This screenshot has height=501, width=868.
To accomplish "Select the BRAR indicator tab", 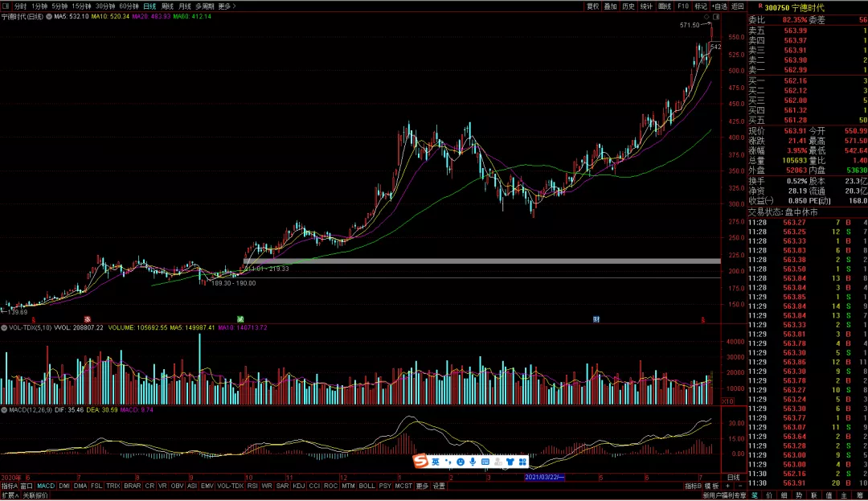I will pyautogui.click(x=133, y=486).
